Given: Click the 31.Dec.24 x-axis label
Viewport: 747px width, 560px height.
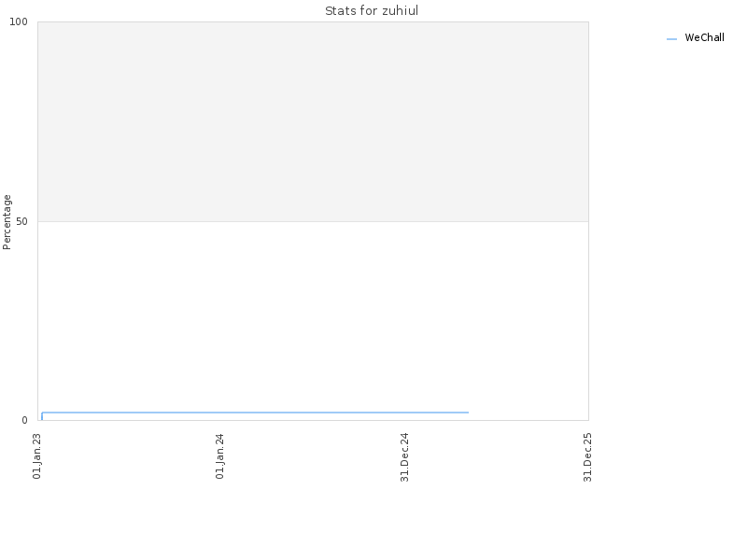Looking at the screenshot, I should click(x=404, y=457).
